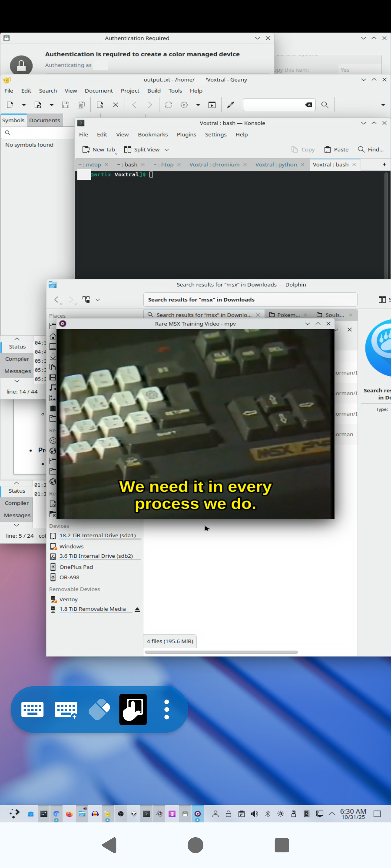Click Dolphin's view mode icon

(86, 299)
